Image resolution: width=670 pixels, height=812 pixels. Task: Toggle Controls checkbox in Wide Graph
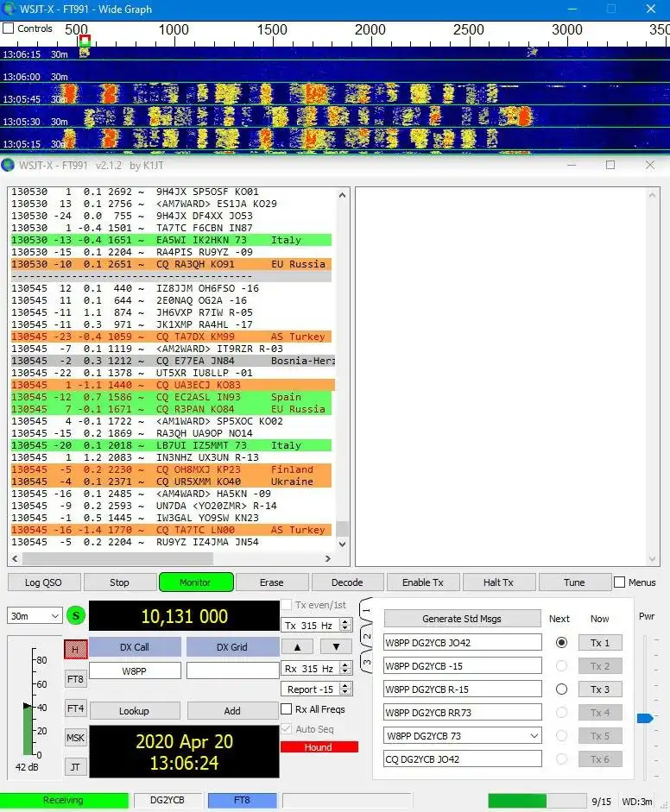click(x=9, y=28)
